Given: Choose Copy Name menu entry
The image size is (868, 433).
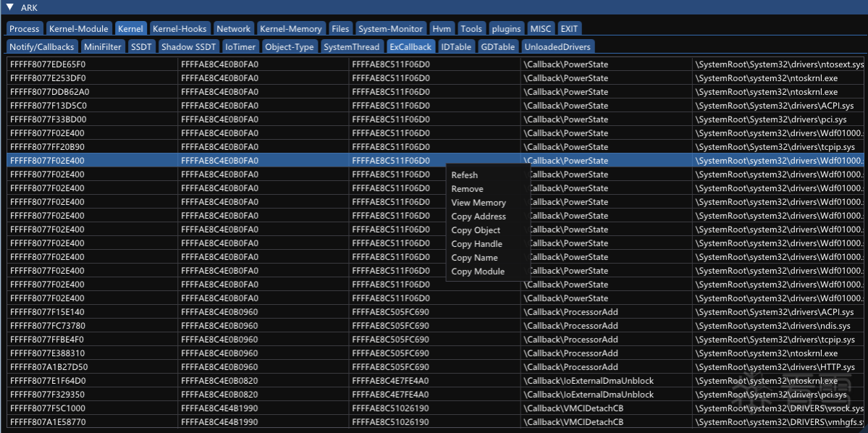Looking at the screenshot, I should (474, 258).
